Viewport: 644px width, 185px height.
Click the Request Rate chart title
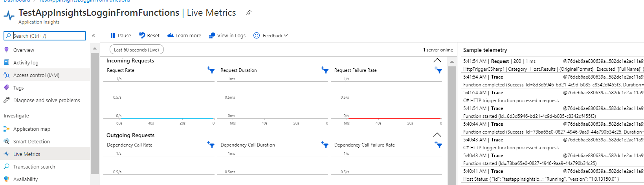tap(121, 70)
